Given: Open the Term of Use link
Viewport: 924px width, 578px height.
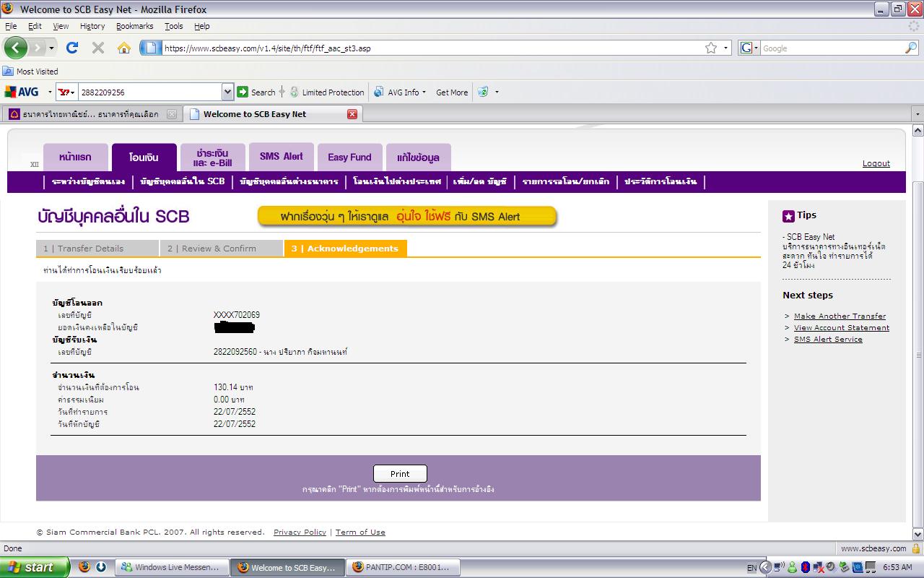Looking at the screenshot, I should (360, 532).
